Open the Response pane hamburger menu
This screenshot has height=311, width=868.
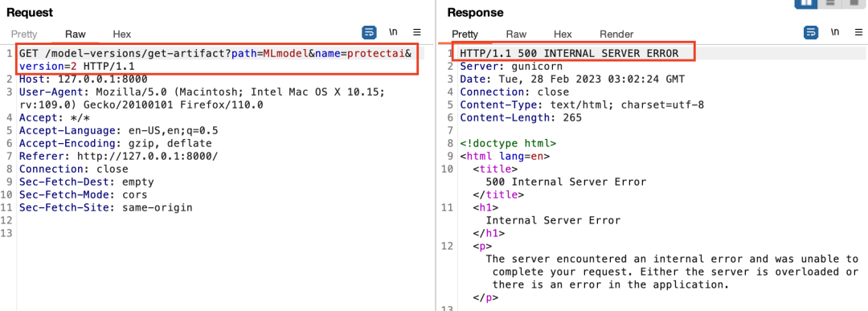click(859, 32)
